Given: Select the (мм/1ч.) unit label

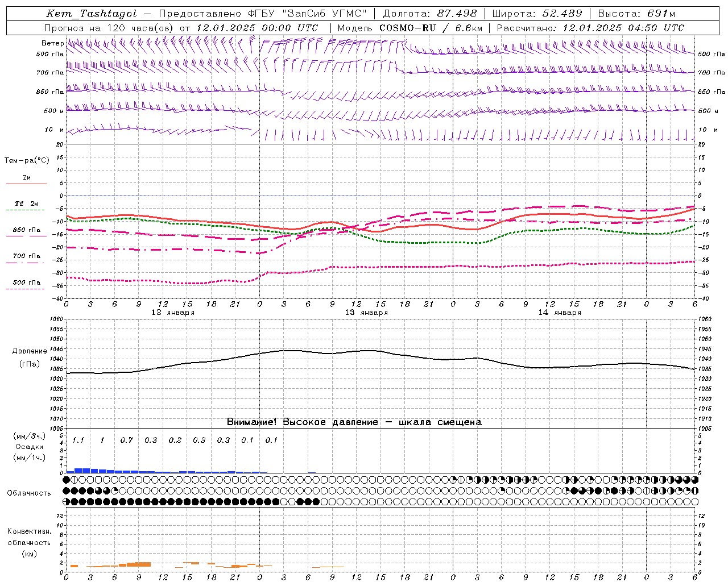Looking at the screenshot, I should point(29,458).
